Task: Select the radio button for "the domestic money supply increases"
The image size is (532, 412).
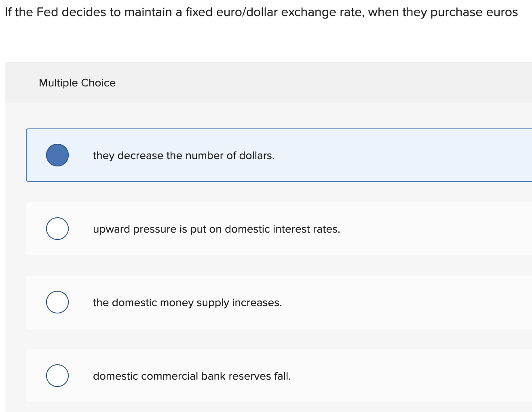Action: (57, 302)
